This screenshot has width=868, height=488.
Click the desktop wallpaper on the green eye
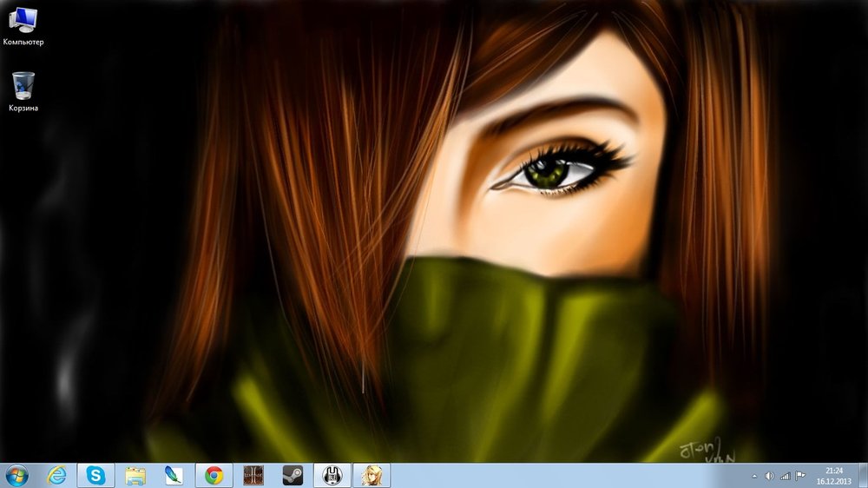pos(547,175)
